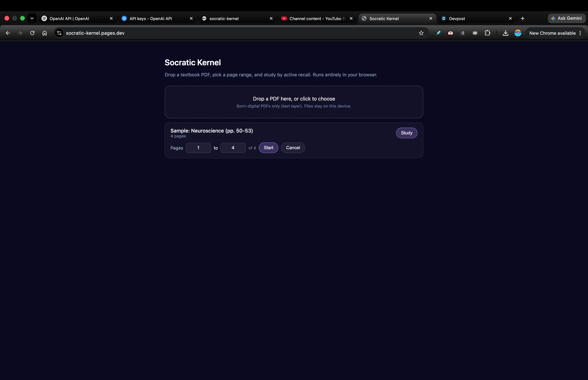Click the Study button

point(407,133)
